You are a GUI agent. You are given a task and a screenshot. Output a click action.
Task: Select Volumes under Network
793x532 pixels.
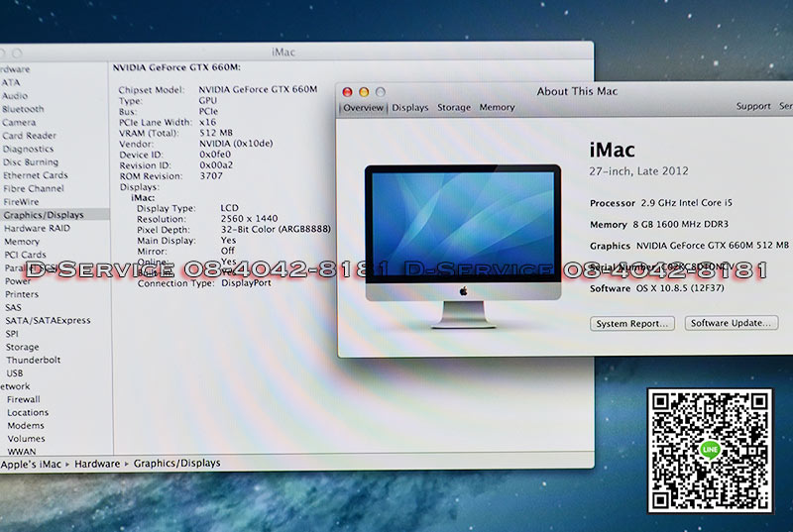[26, 439]
